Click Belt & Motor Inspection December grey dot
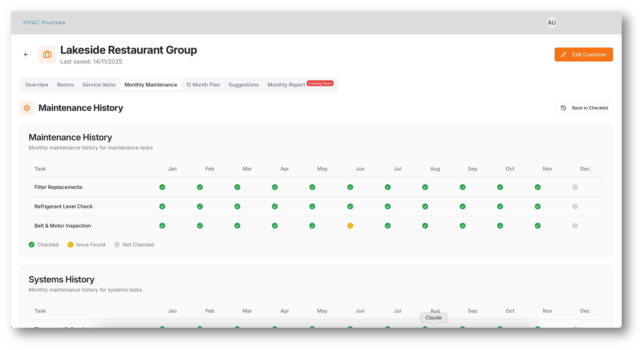The image size is (644, 350). click(575, 226)
